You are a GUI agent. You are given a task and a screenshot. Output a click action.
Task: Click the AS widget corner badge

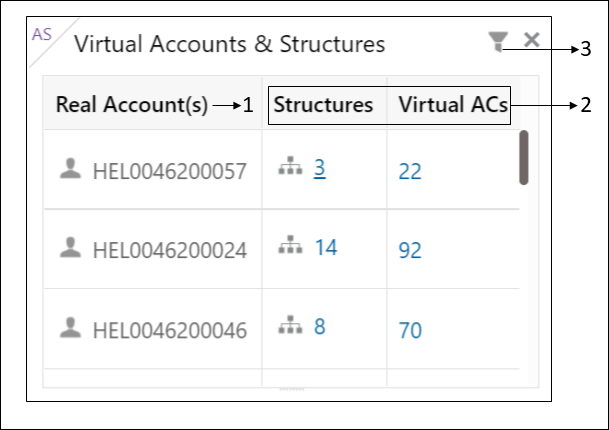[42, 35]
